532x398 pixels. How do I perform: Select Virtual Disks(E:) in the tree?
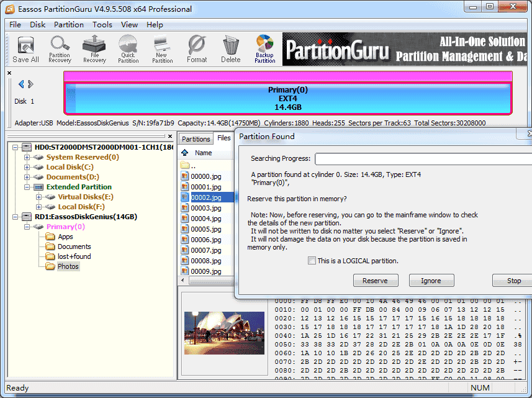pyautogui.click(x=86, y=197)
